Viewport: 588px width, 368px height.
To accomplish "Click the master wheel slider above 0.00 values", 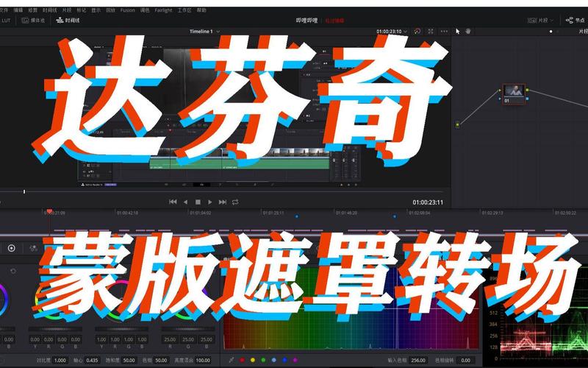I will click(x=55, y=329).
